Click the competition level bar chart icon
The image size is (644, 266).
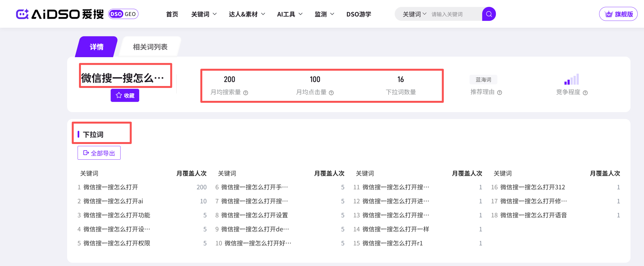[x=571, y=79]
